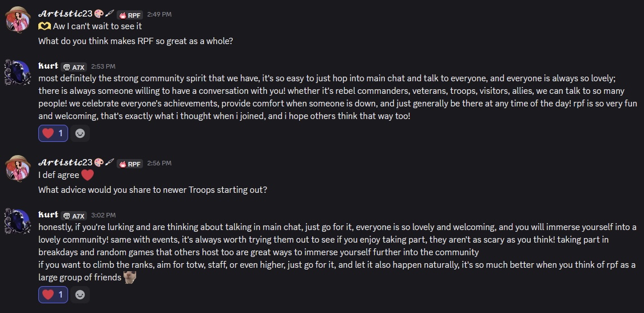Click the A7X skull tag on the 3:02 PM message
Screen dimensions: 644x313
pyautogui.click(x=74, y=216)
